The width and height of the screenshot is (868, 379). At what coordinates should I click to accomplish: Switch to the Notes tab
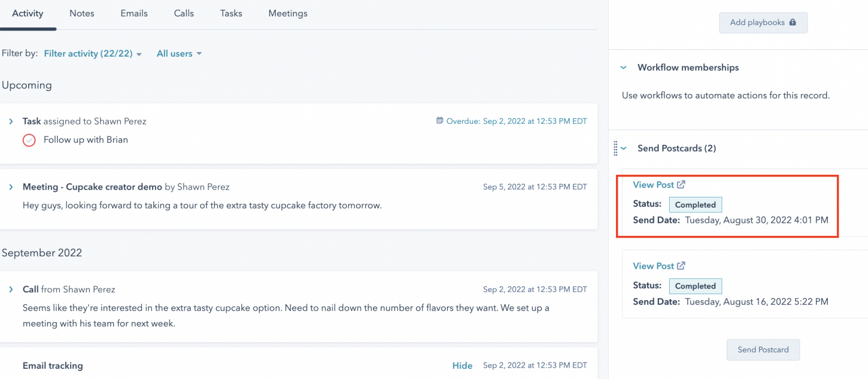[x=82, y=13]
